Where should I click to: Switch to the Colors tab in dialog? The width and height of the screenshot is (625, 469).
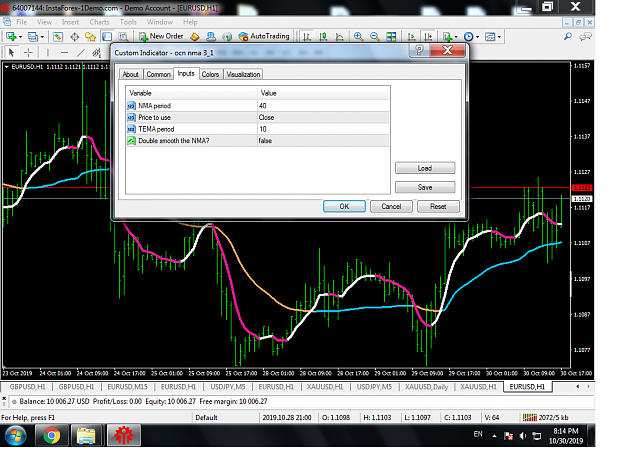210,74
